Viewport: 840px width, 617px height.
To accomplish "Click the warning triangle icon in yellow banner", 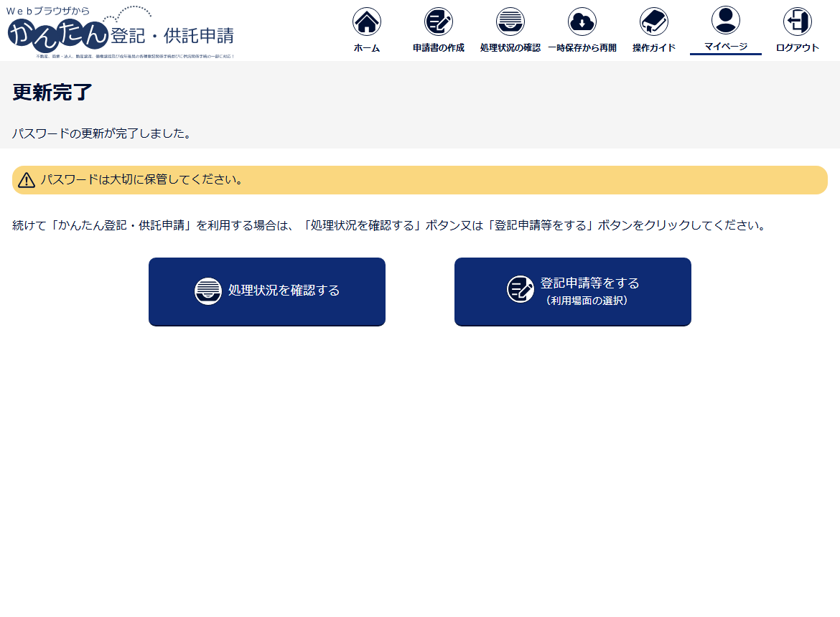I will 27,180.
